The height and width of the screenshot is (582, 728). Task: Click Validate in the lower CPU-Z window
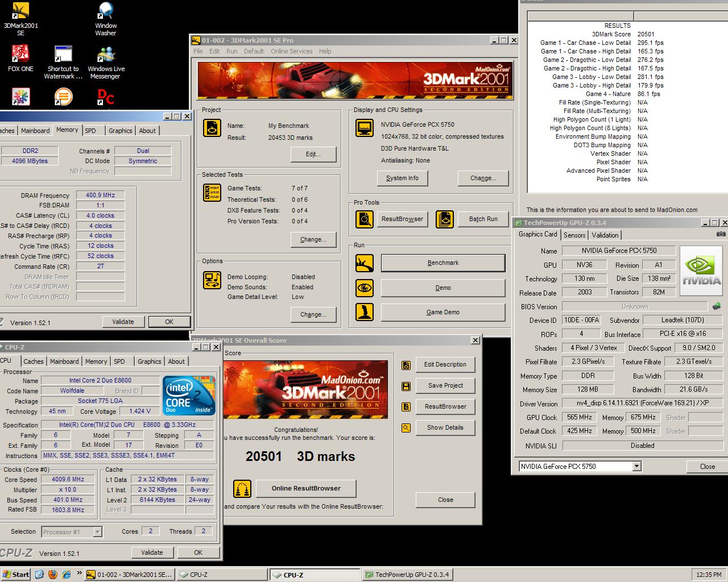pyautogui.click(x=152, y=552)
